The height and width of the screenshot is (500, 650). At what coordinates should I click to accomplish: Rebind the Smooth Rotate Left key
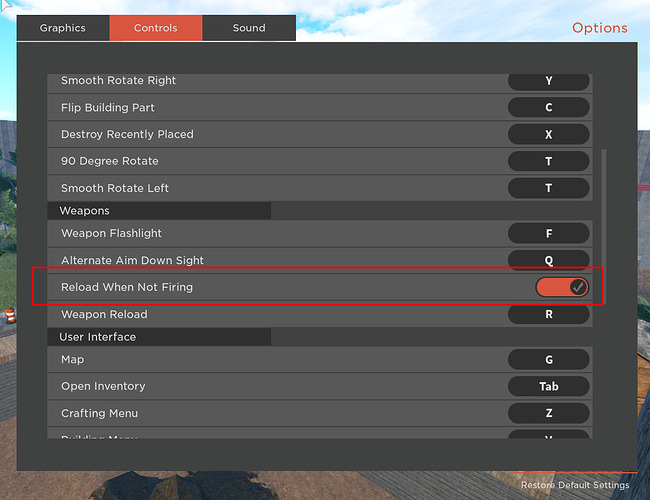pyautogui.click(x=548, y=188)
